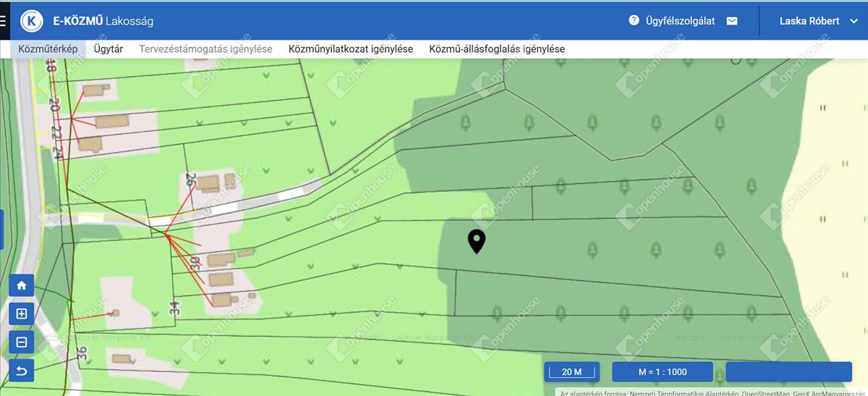
Task: Open Közműnyilatkozat igénylése tab
Action: [350, 49]
